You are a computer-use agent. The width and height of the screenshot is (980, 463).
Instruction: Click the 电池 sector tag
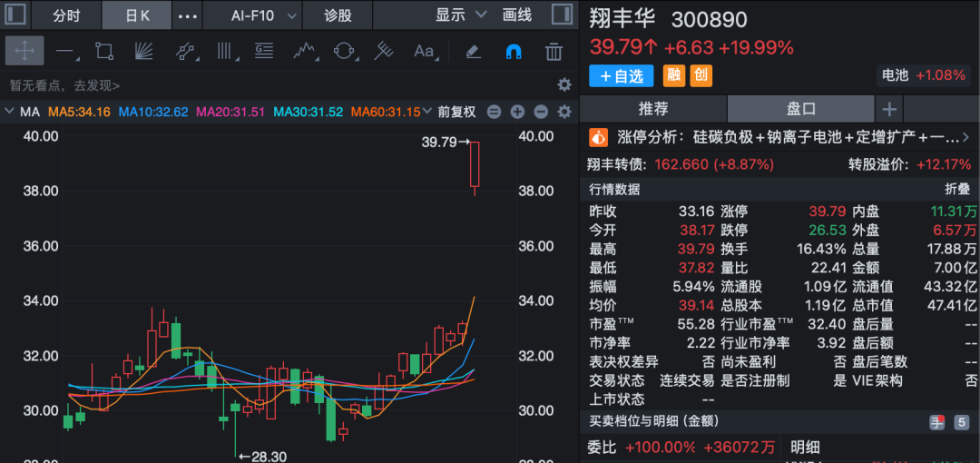pos(895,75)
